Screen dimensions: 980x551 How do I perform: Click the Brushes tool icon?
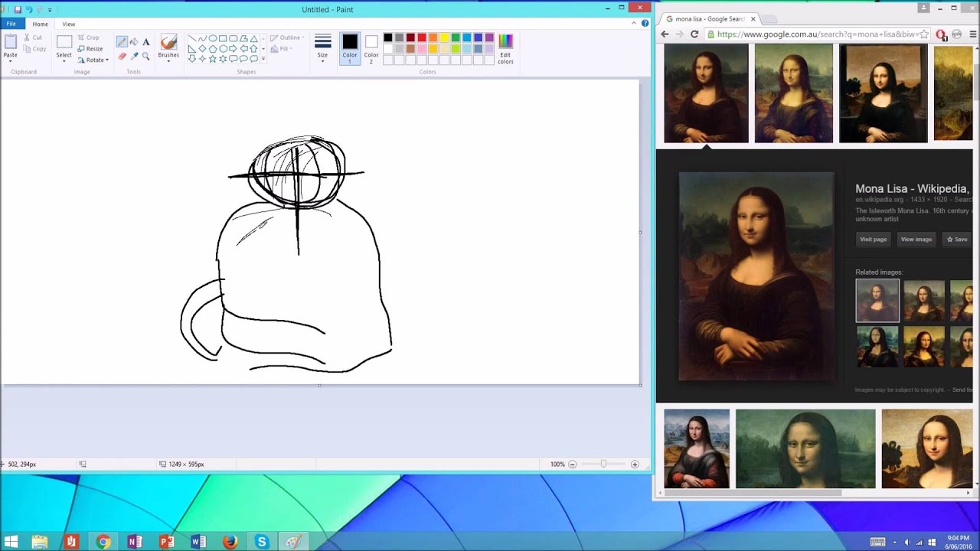(x=168, y=41)
